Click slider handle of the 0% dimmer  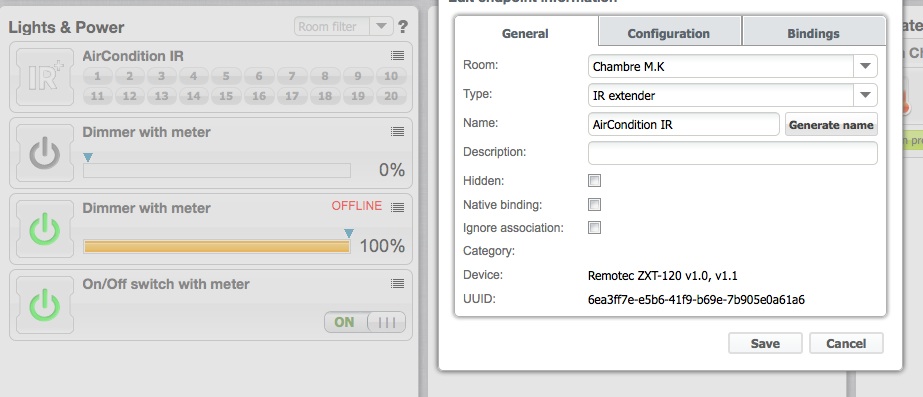pyautogui.click(x=88, y=157)
